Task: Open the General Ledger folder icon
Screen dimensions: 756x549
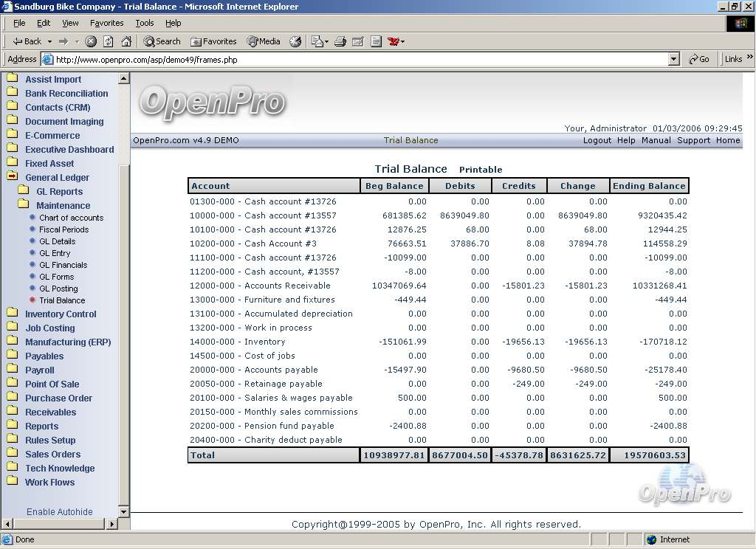Action: pos(12,177)
